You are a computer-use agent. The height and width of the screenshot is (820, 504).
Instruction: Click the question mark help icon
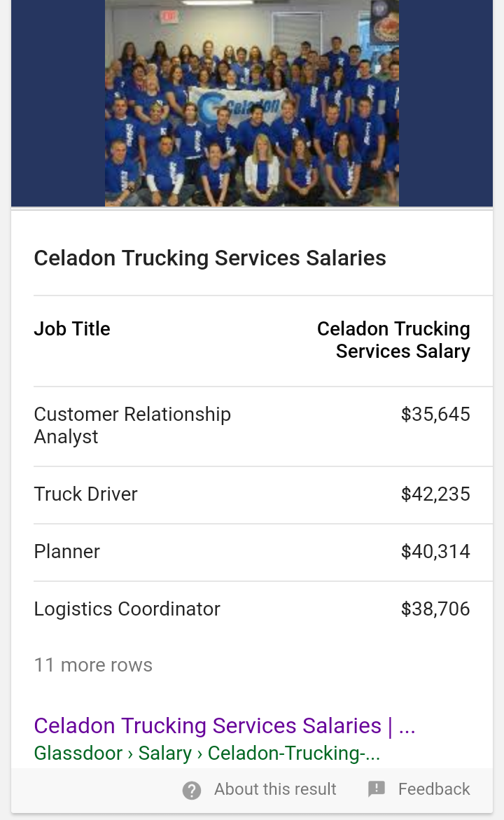pyautogui.click(x=191, y=790)
